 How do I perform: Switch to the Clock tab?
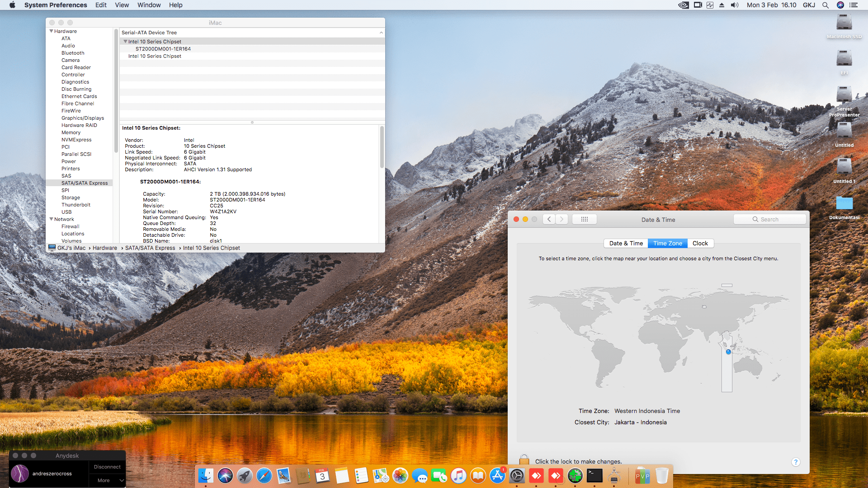[700, 243]
